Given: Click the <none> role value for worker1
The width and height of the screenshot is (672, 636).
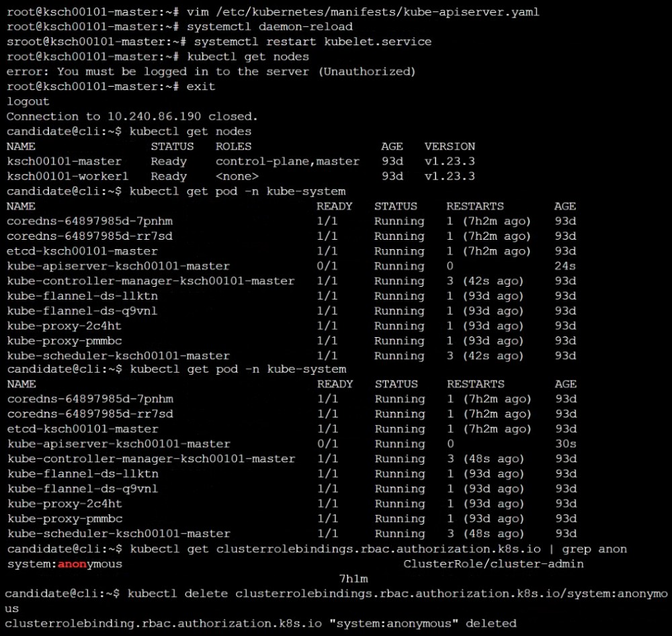Looking at the screenshot, I should tap(237, 176).
